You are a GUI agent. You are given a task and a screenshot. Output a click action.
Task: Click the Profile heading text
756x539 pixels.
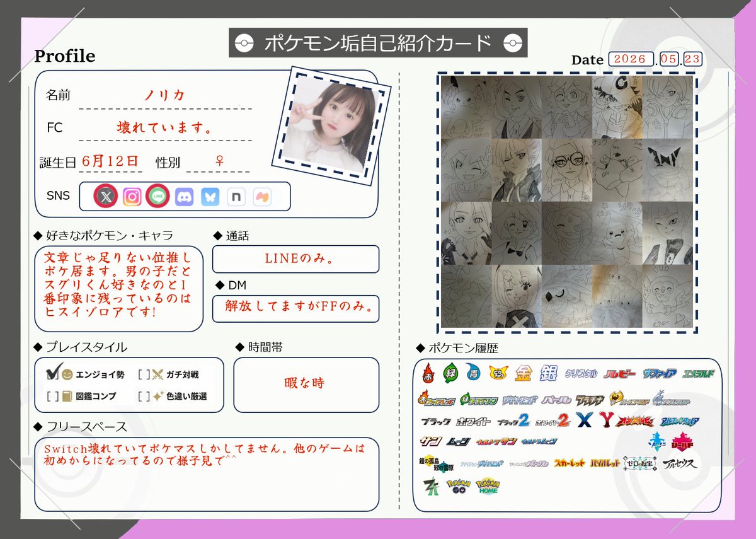pos(65,56)
